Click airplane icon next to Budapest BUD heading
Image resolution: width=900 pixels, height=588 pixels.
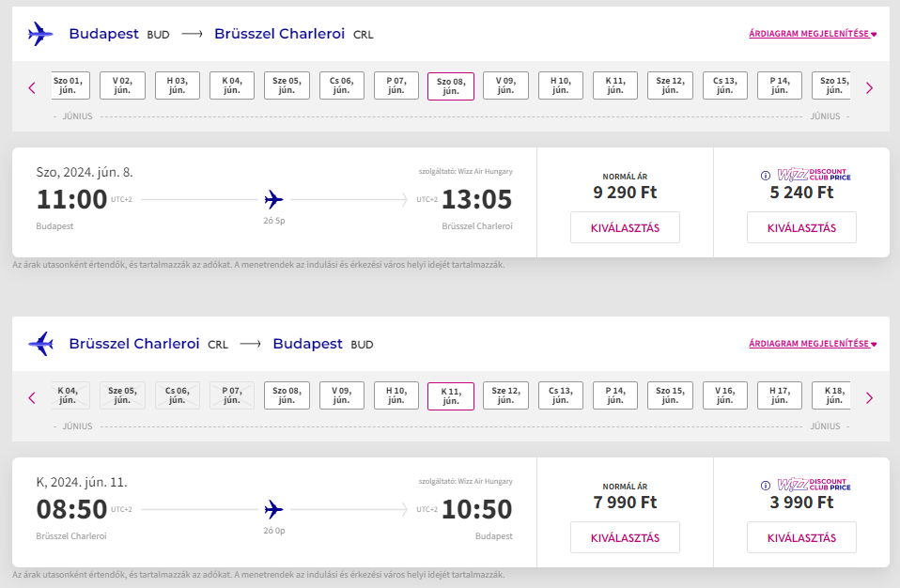coord(40,34)
